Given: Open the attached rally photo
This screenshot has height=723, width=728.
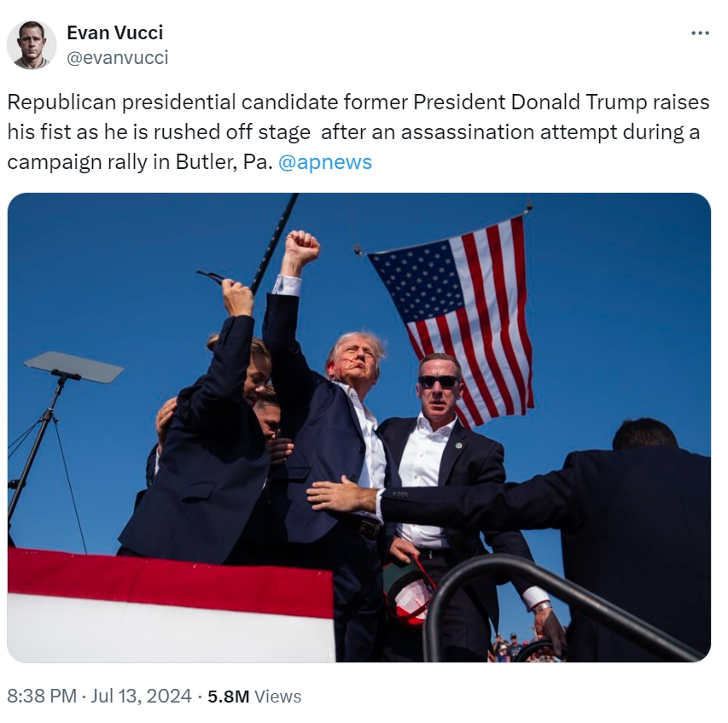Looking at the screenshot, I should click(x=359, y=428).
